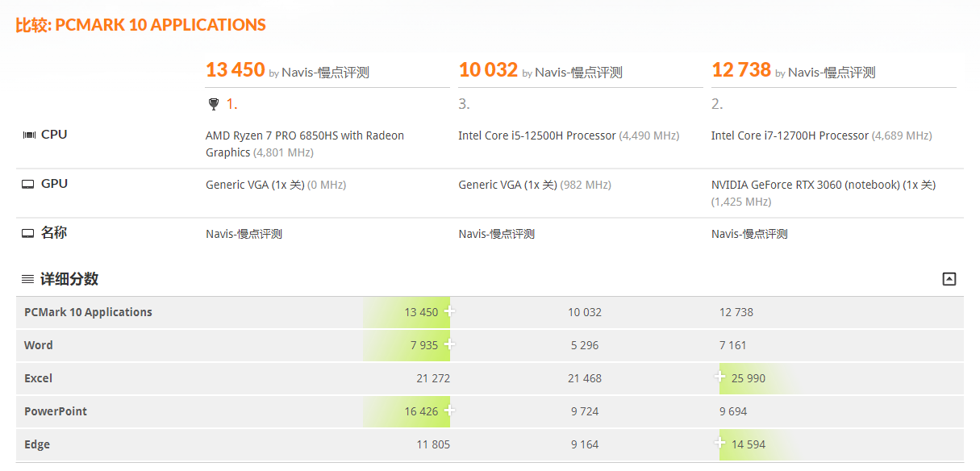Click Edge score 9 164

[585, 444]
